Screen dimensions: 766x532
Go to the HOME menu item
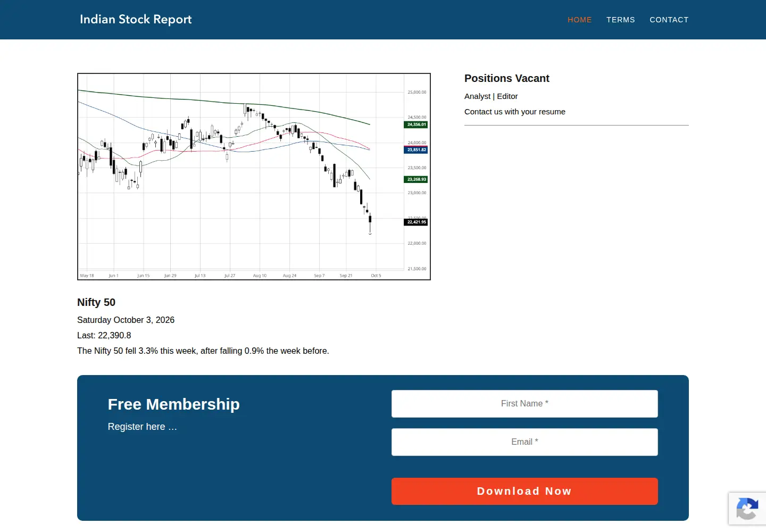point(580,20)
